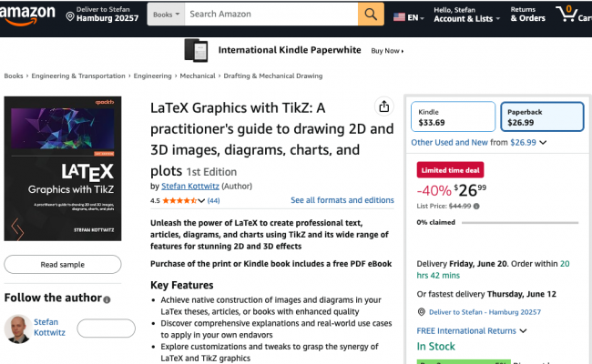Click the Engineering & Transportation breadcrumb
Image resolution: width=592 pixels, height=364 pixels.
coord(77,76)
